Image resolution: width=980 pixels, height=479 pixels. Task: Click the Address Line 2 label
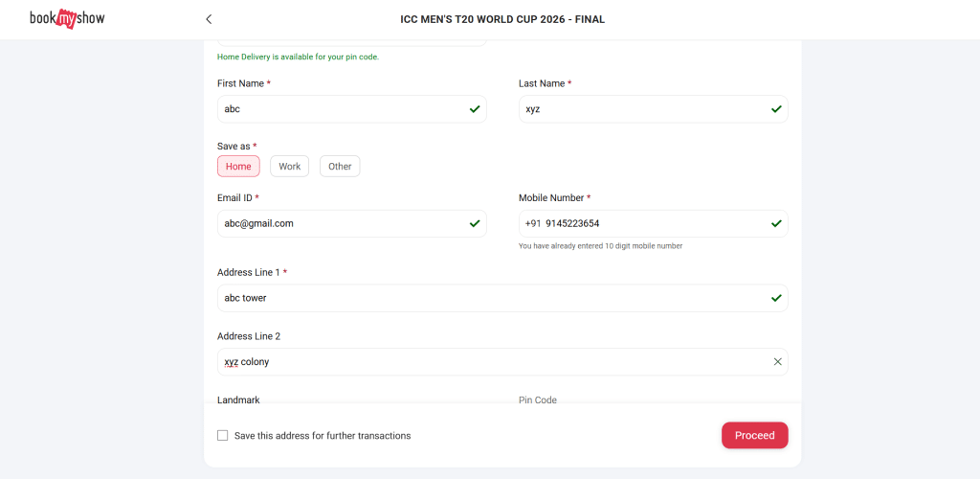[249, 336]
